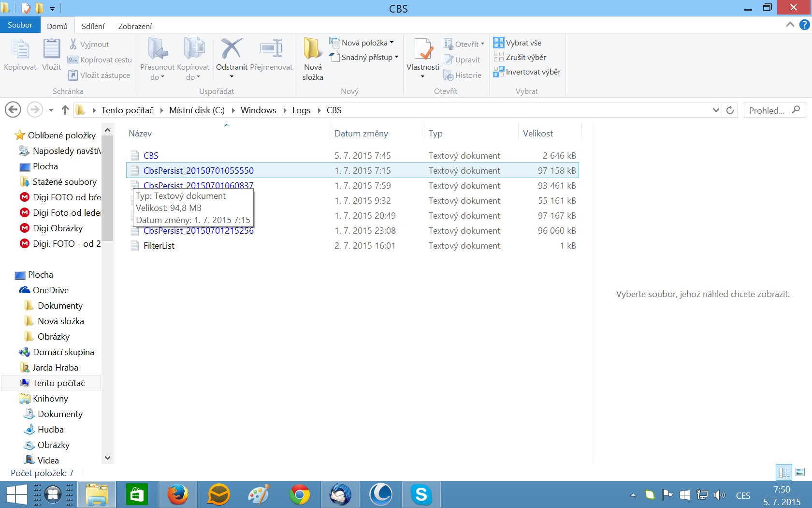Click the Odstranit (delete) icon
The width and height of the screenshot is (812, 508).
(x=231, y=49)
